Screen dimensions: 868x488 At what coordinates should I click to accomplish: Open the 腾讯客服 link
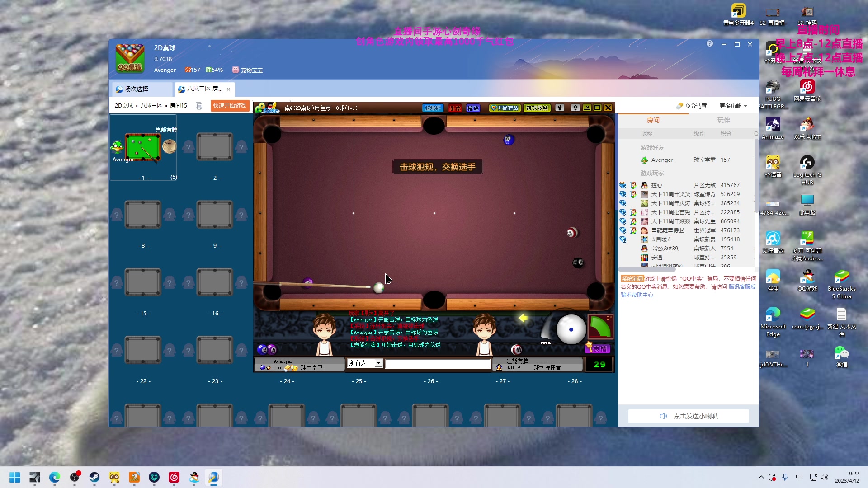[742, 287]
